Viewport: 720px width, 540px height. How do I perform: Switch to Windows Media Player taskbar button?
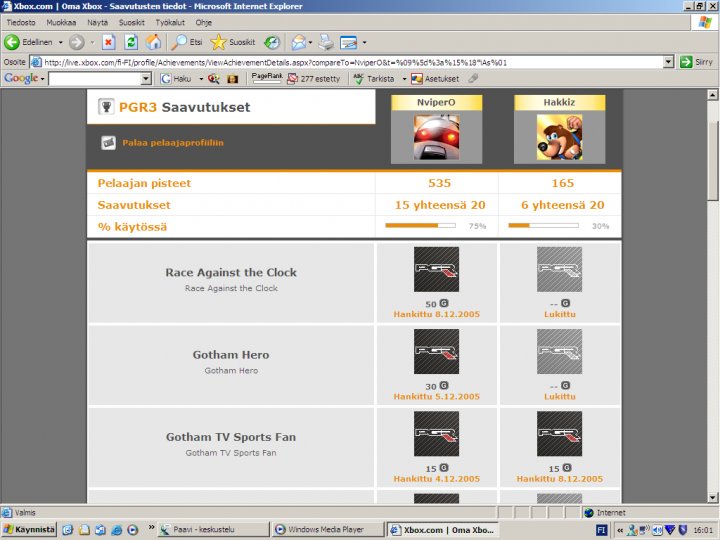pyautogui.click(x=327, y=529)
